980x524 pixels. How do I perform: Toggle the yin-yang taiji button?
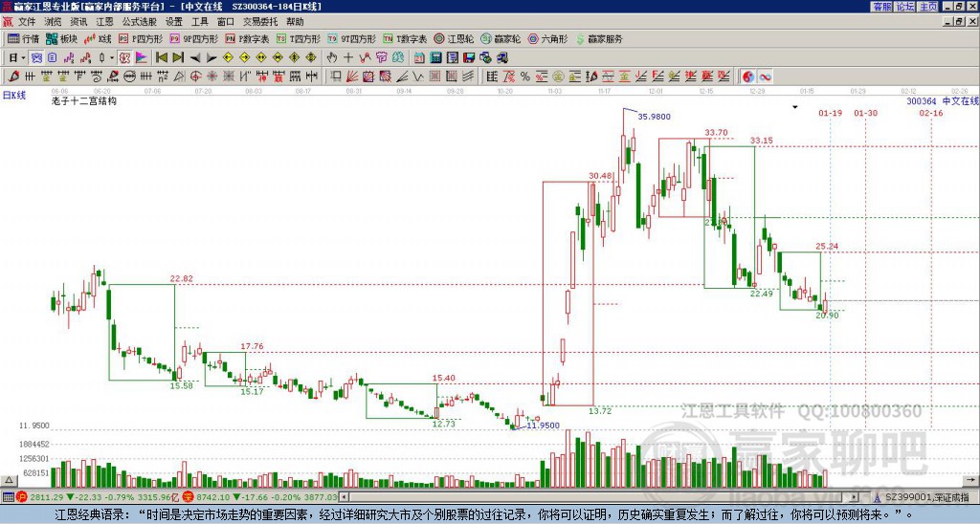748,76
